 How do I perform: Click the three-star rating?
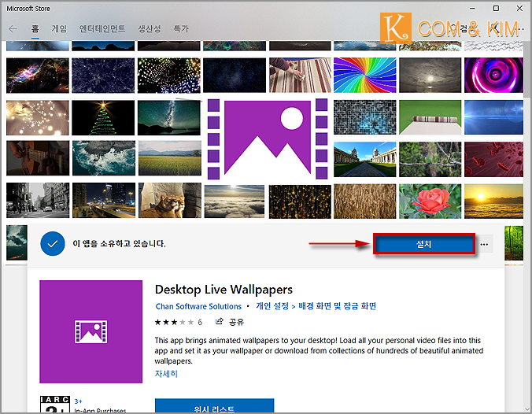point(174,322)
